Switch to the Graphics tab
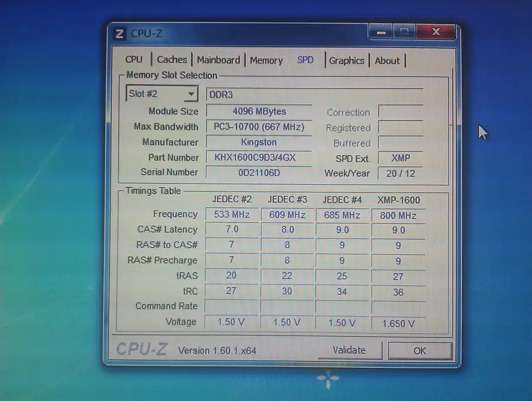The width and height of the screenshot is (532, 401). click(346, 61)
